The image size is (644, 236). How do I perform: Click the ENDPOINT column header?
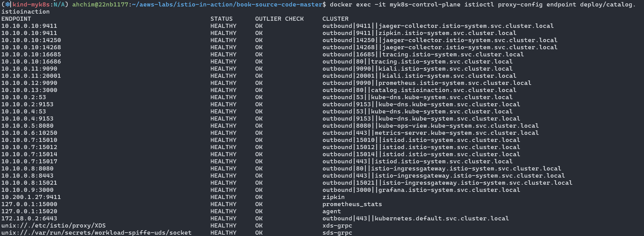click(x=16, y=19)
